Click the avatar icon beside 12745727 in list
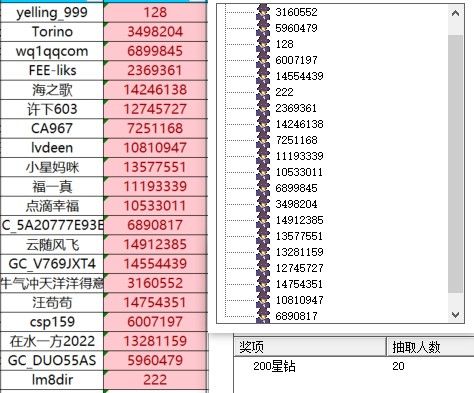This screenshot has height=393, width=474. 263,268
